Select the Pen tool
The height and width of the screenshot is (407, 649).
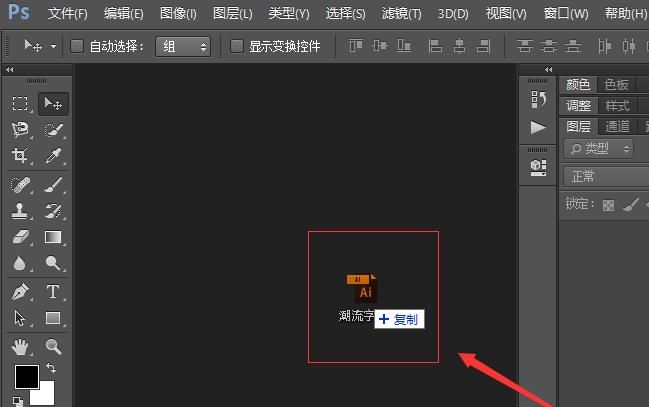(x=20, y=291)
